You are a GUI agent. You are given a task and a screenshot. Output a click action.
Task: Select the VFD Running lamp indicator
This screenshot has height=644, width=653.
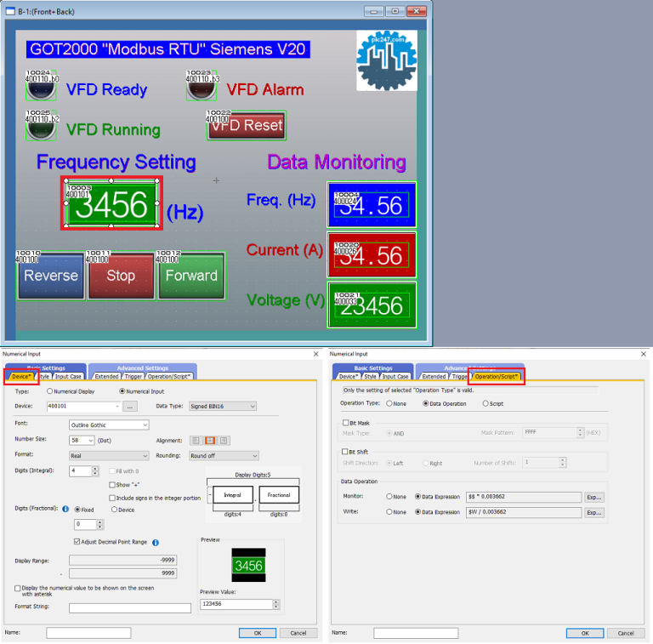point(40,128)
